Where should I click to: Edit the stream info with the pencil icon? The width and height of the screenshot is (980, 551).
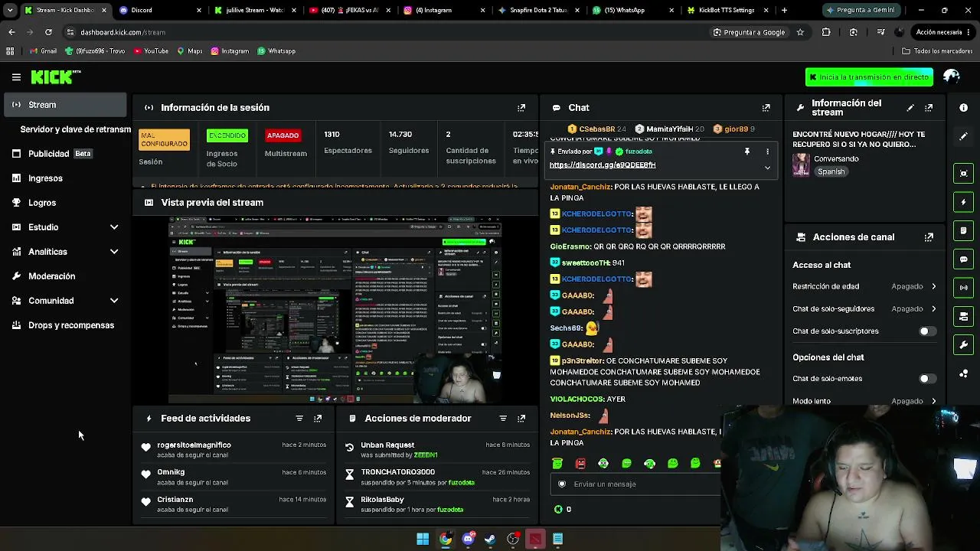pyautogui.click(x=910, y=108)
